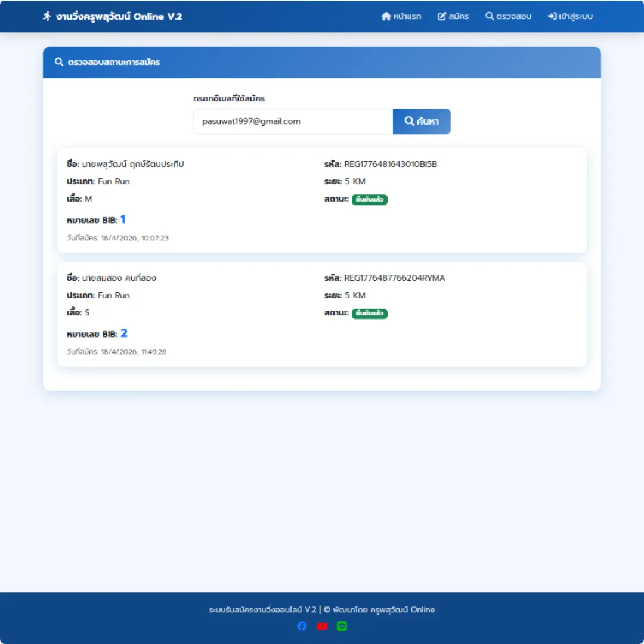Open the สมัคร menu item

tap(453, 17)
